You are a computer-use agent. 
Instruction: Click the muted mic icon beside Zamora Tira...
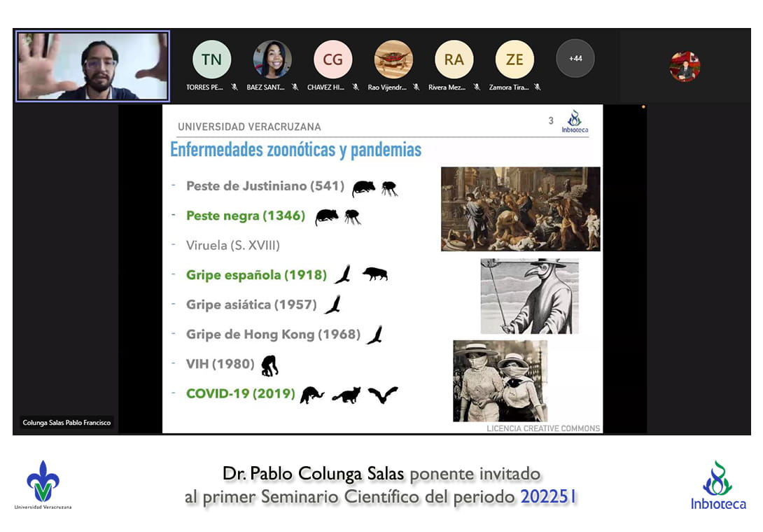(537, 87)
